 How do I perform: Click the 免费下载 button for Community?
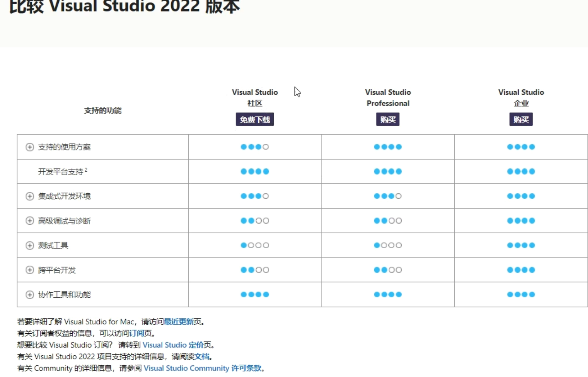coord(255,119)
